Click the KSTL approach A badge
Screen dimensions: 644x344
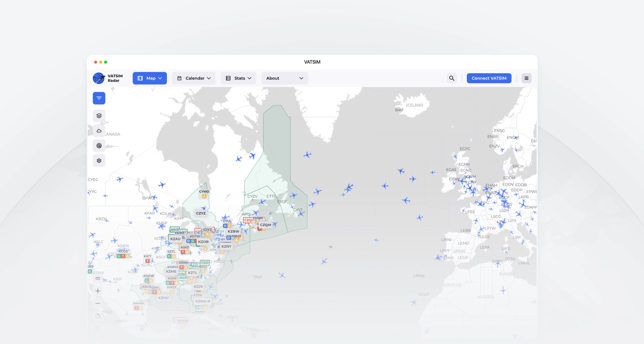click(173, 256)
